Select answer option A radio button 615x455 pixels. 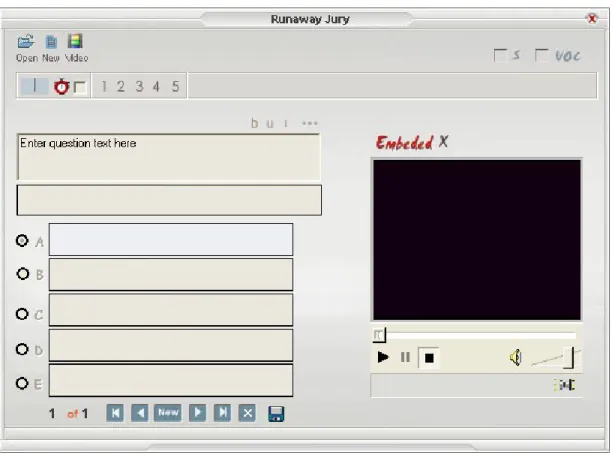point(22,240)
